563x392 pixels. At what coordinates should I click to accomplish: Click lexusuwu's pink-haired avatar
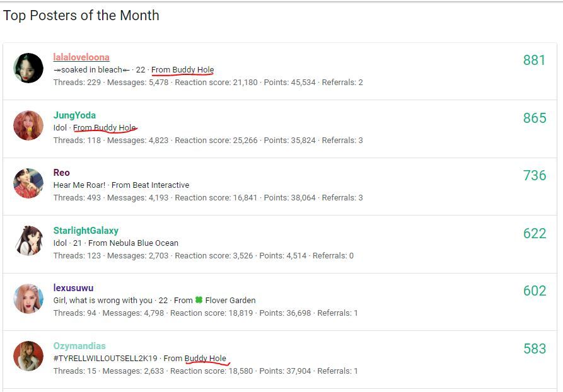[x=28, y=298]
